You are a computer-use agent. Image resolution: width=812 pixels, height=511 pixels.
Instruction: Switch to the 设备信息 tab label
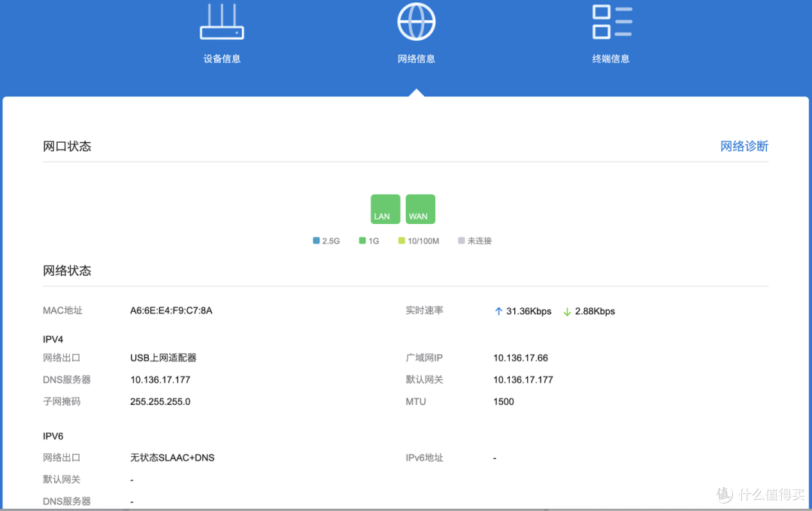[x=222, y=59]
